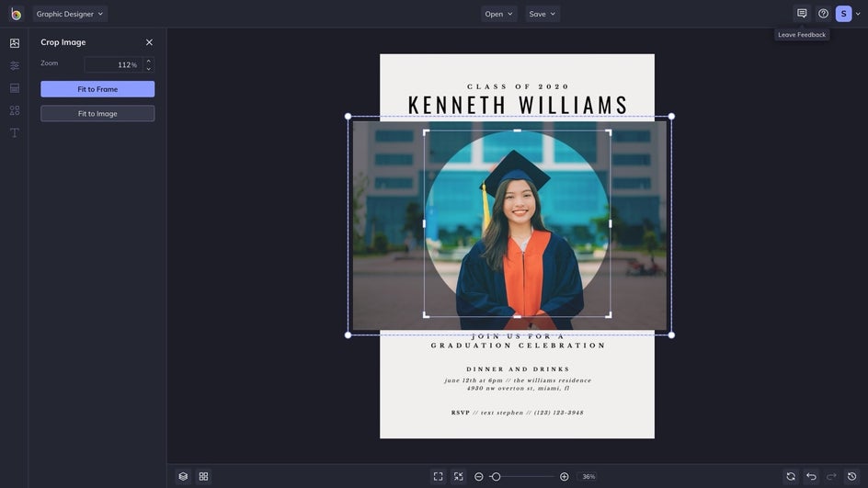Image resolution: width=868 pixels, height=488 pixels.
Task: Click the fullscreen arrows icon
Action: (x=458, y=476)
